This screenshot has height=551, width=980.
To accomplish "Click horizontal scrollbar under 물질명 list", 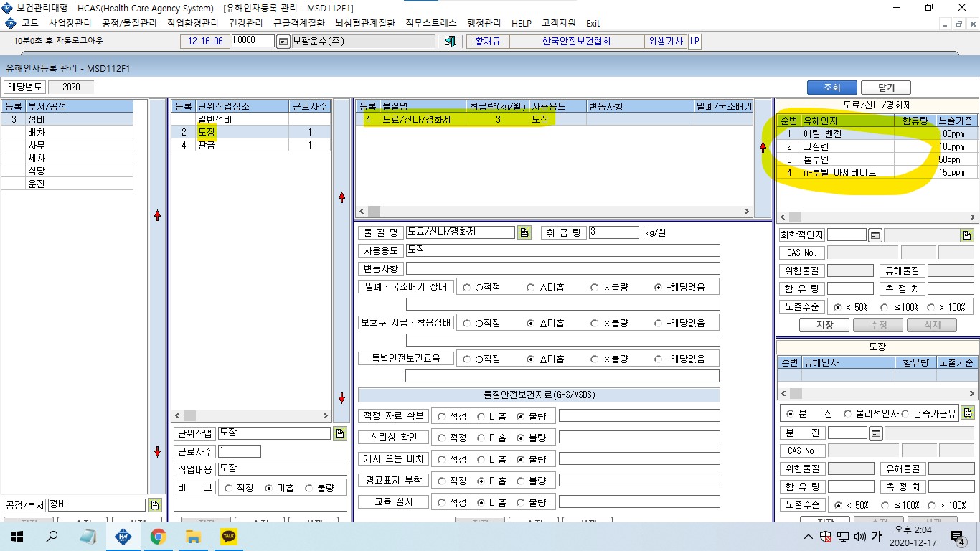I will pos(554,211).
